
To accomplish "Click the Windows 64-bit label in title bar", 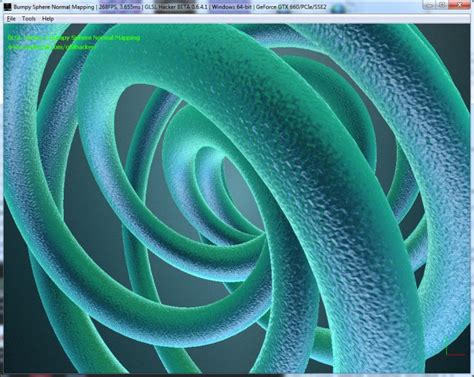I will click(x=231, y=7).
